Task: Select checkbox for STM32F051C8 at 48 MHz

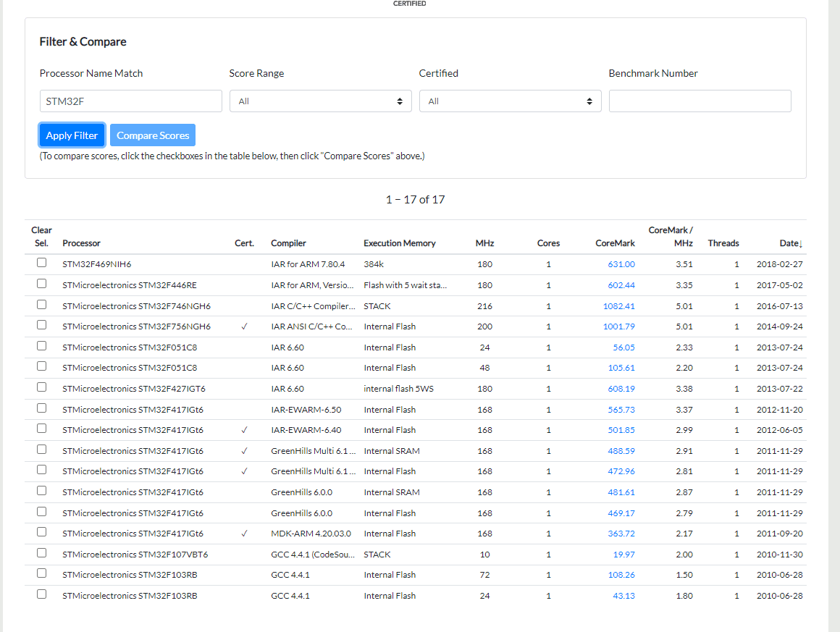Action: click(41, 366)
